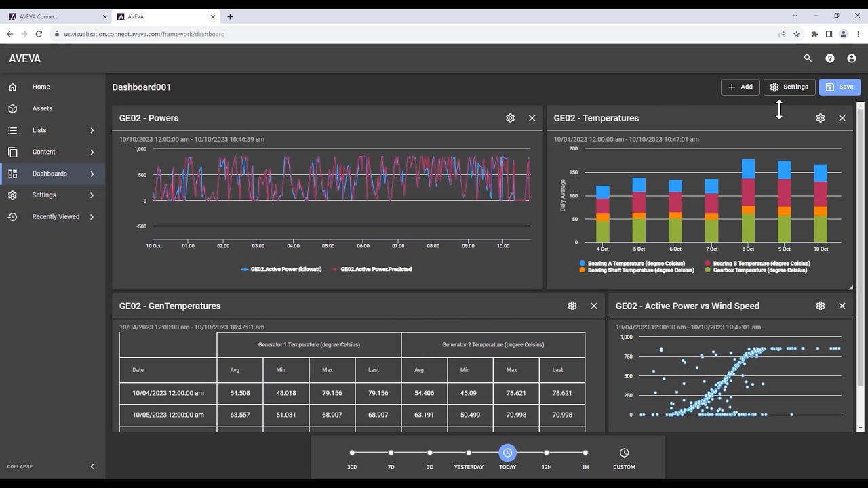Set time range to 3D

[x=430, y=453]
